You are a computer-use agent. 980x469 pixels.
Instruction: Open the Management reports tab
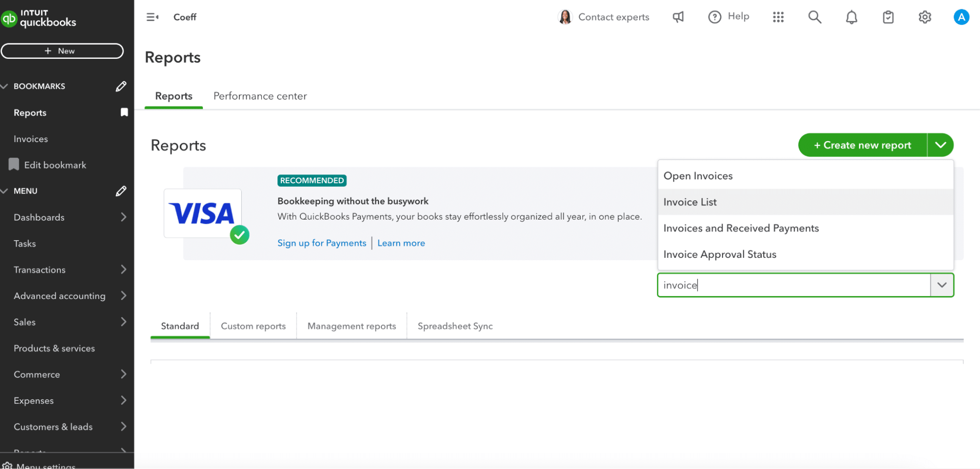(x=352, y=326)
